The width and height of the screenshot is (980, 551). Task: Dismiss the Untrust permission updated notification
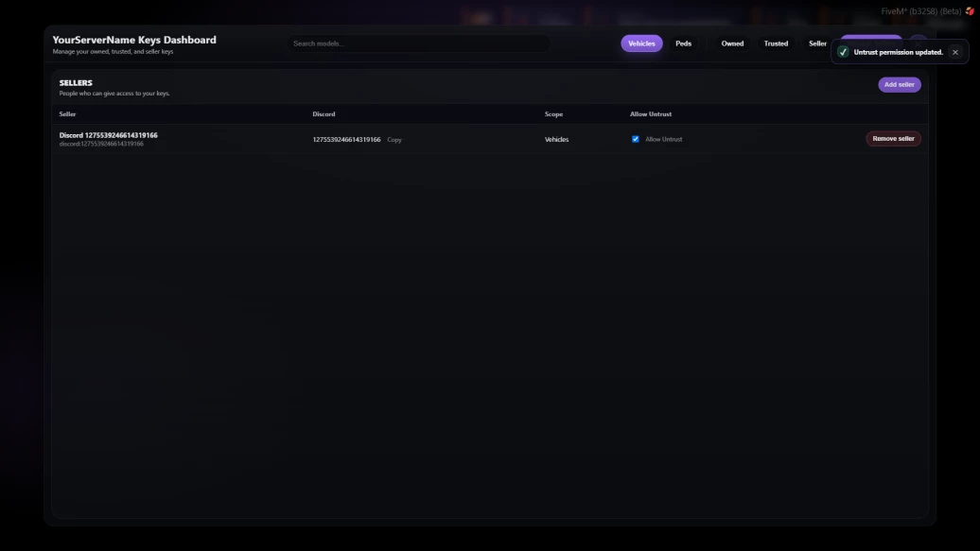(955, 53)
